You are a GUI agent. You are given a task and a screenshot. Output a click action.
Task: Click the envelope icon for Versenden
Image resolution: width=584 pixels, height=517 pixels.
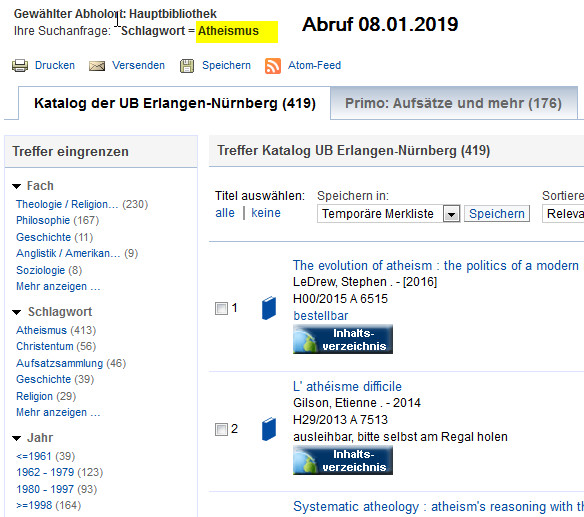pyautogui.click(x=97, y=66)
